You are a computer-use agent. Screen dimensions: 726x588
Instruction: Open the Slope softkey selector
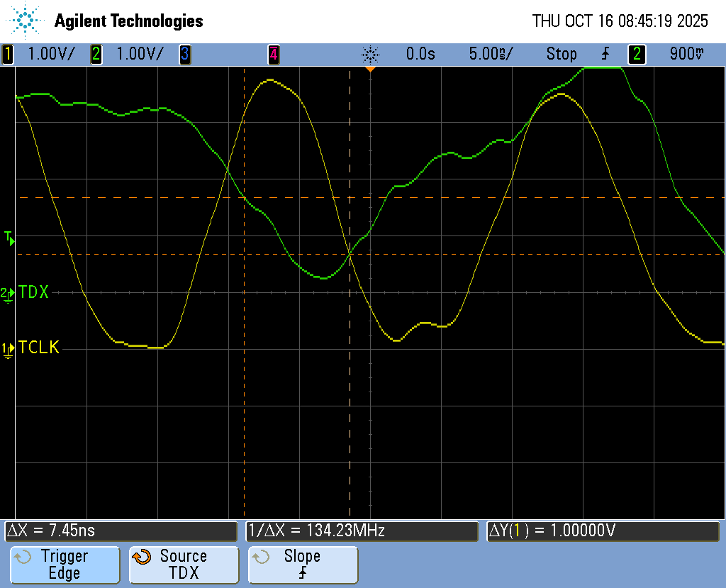[x=303, y=565]
